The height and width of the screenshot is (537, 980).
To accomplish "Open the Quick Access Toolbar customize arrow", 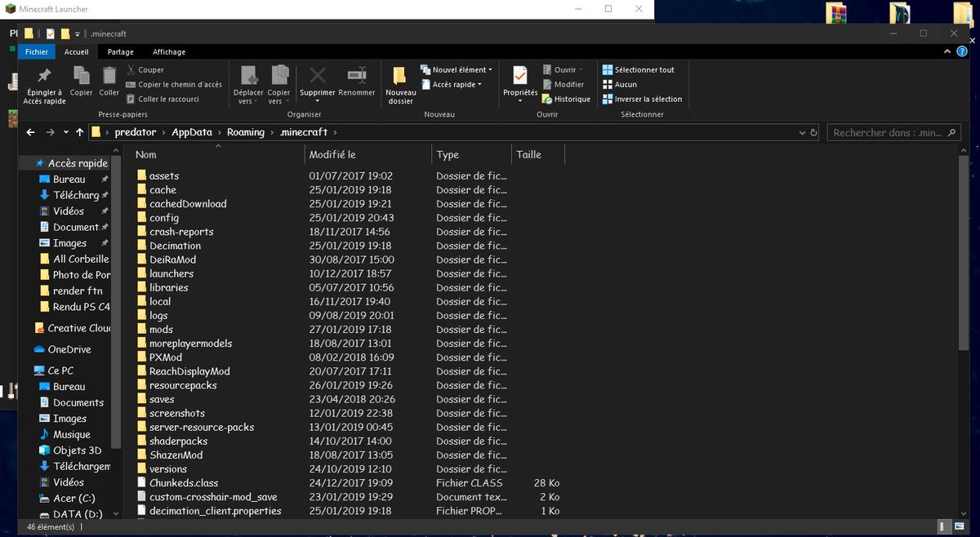I will [78, 33].
